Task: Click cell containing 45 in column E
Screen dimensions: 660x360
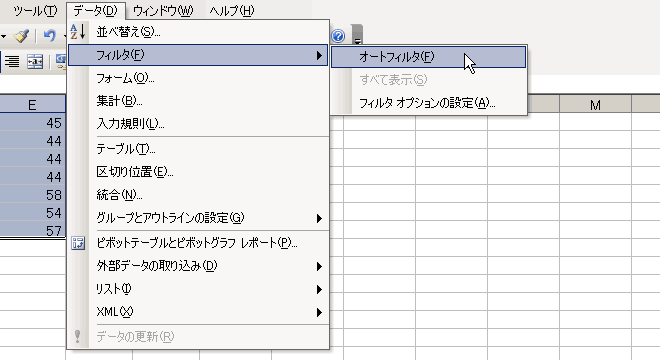Action: (x=32, y=123)
